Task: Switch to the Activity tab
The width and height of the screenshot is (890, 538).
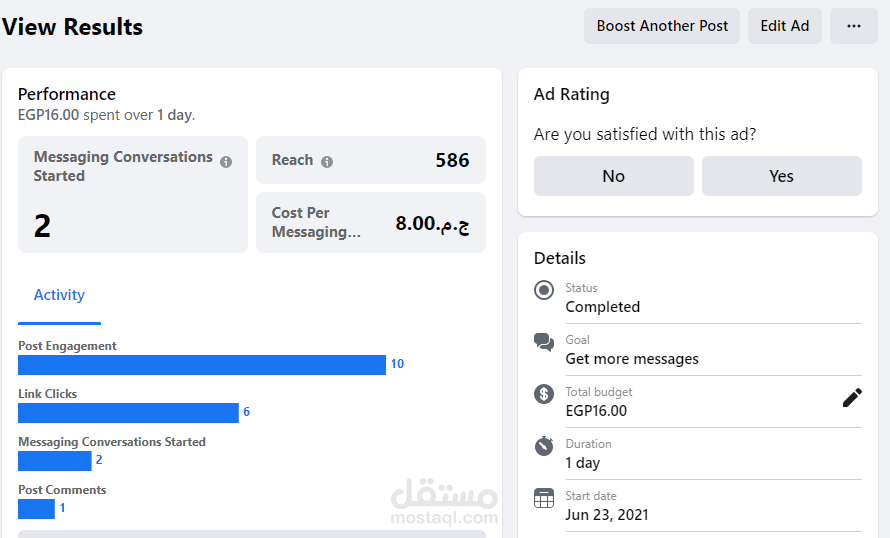Action: pyautogui.click(x=59, y=295)
